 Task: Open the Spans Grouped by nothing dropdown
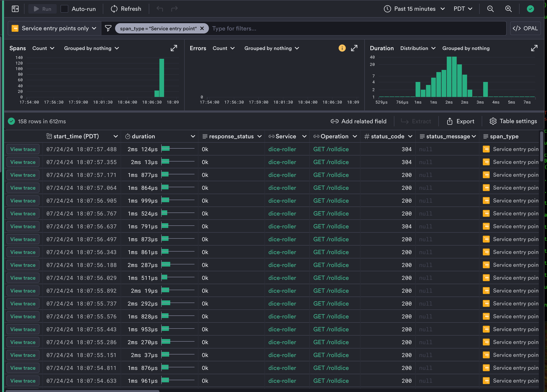(x=91, y=48)
